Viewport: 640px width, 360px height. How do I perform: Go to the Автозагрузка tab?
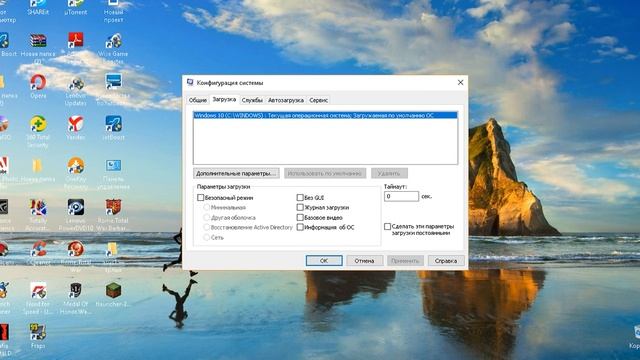tap(286, 100)
